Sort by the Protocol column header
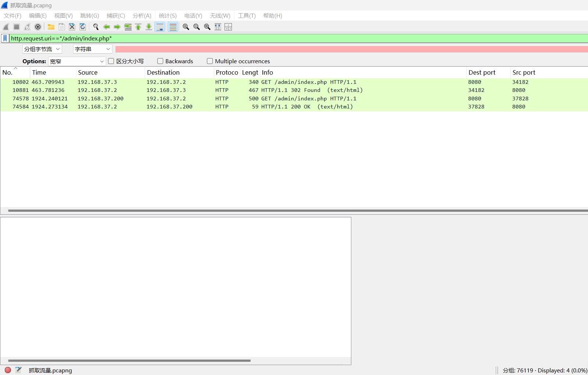 pos(227,72)
